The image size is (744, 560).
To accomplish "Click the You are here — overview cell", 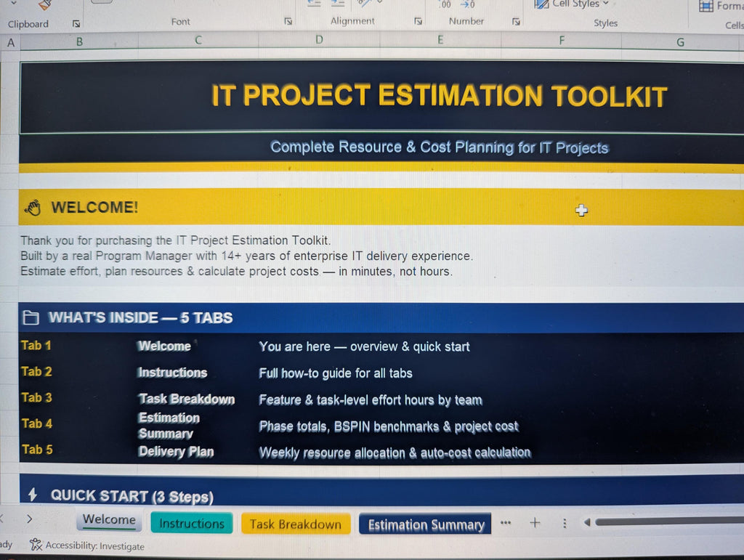I will (365, 346).
